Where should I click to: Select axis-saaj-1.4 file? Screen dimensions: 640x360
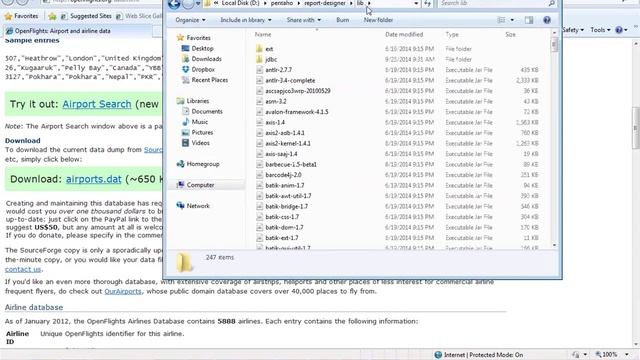[281, 154]
